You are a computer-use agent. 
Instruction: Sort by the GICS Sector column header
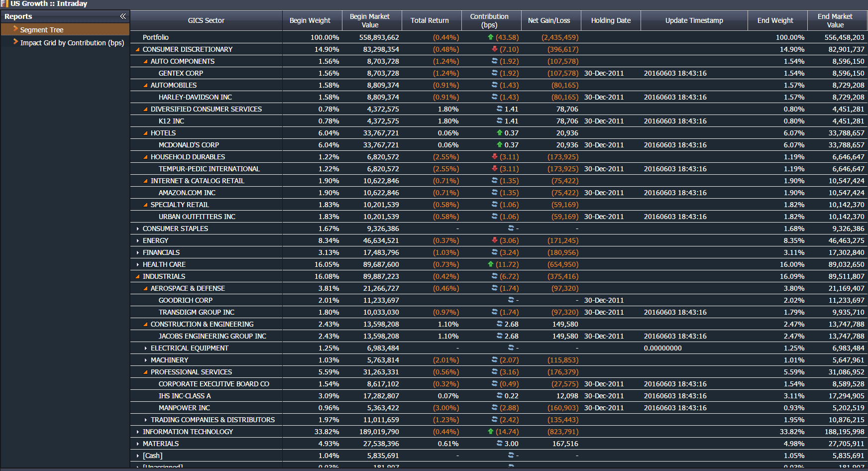pos(206,20)
